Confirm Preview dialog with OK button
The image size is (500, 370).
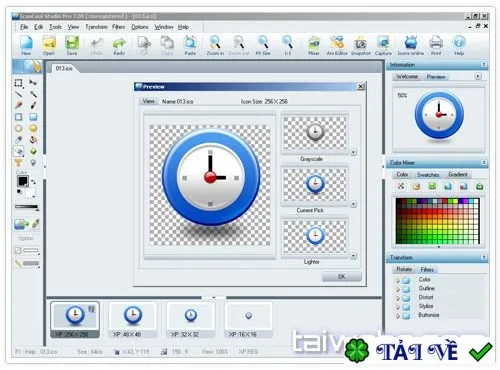342,276
